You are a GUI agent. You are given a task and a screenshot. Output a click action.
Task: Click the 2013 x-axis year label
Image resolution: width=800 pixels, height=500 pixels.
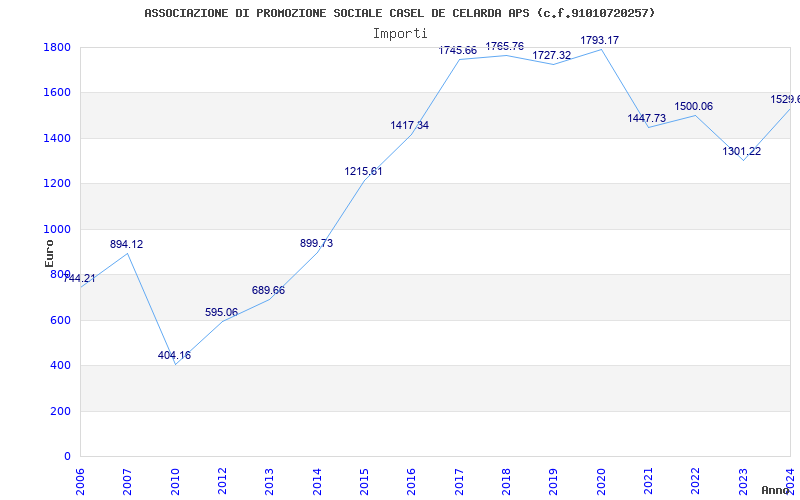tap(269, 481)
